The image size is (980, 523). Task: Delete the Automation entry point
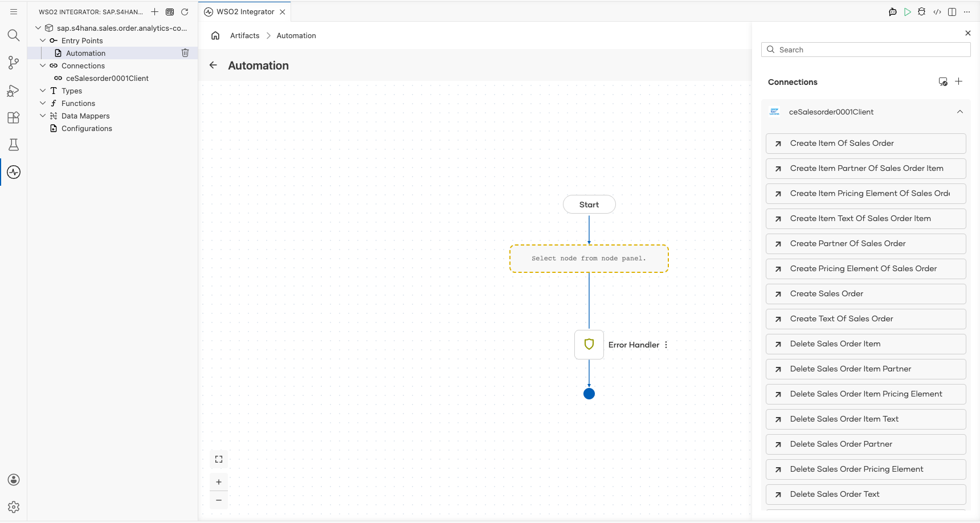click(185, 53)
